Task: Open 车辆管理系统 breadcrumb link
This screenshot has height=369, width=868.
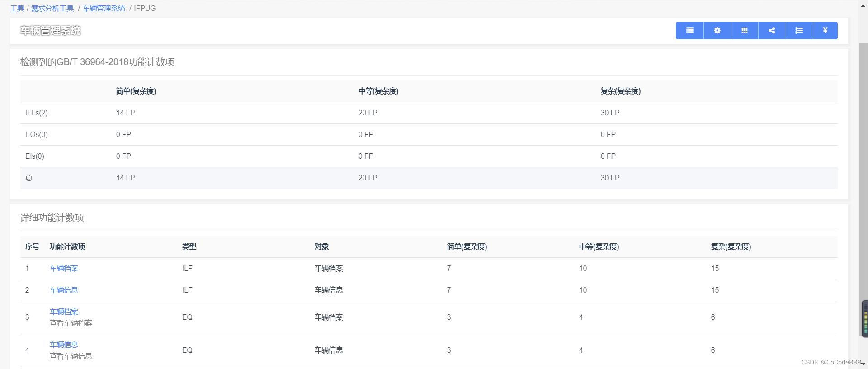Action: click(104, 8)
